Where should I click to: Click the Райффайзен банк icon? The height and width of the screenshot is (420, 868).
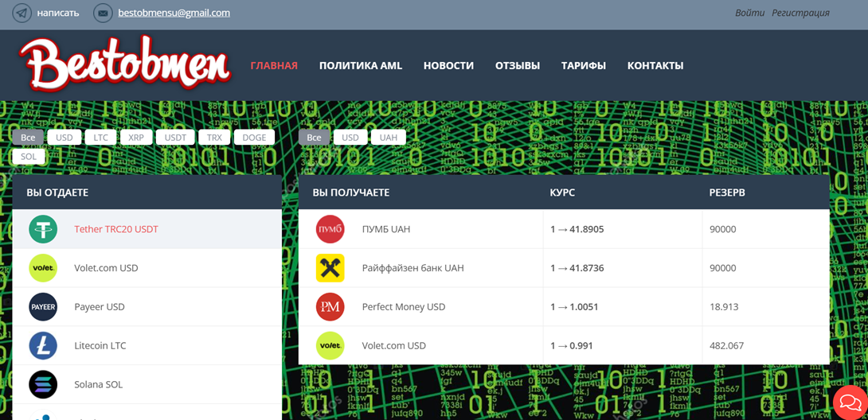[330, 268]
